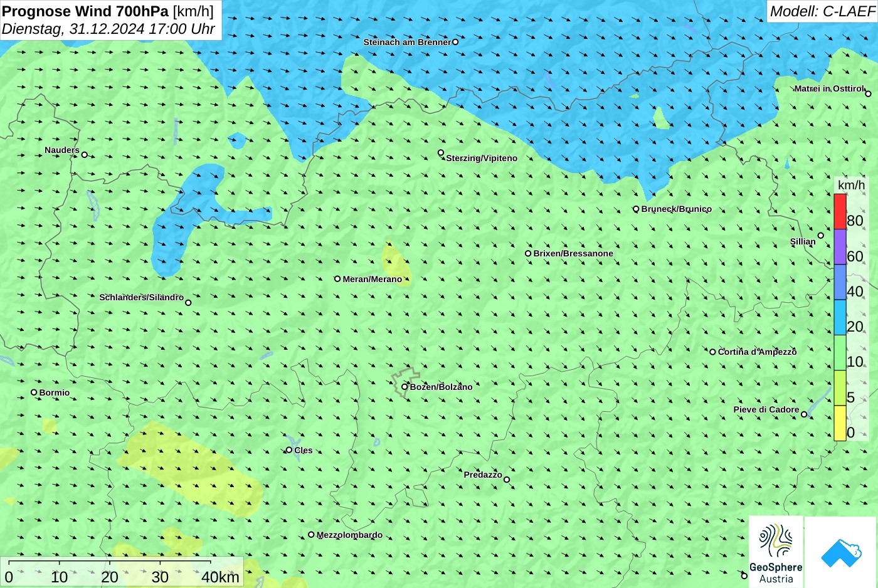Click the 'Sillian' label text
The height and width of the screenshot is (588, 878).
click(803, 241)
